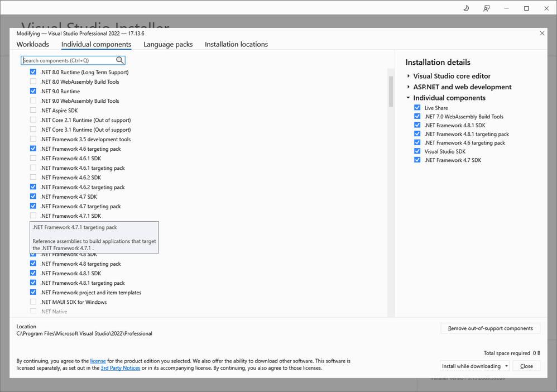Click Remove out-of-support components button
This screenshot has height=392, width=557.
click(x=491, y=328)
